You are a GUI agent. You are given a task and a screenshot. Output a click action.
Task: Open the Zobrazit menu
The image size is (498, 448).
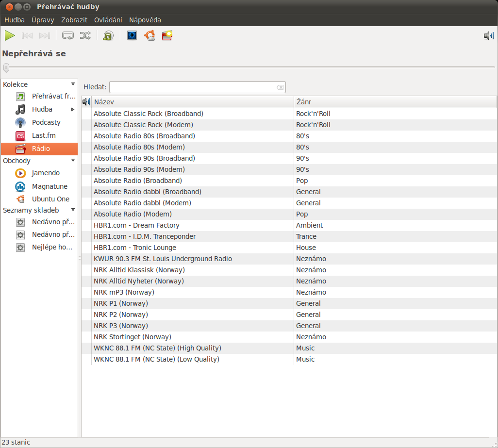(x=74, y=20)
